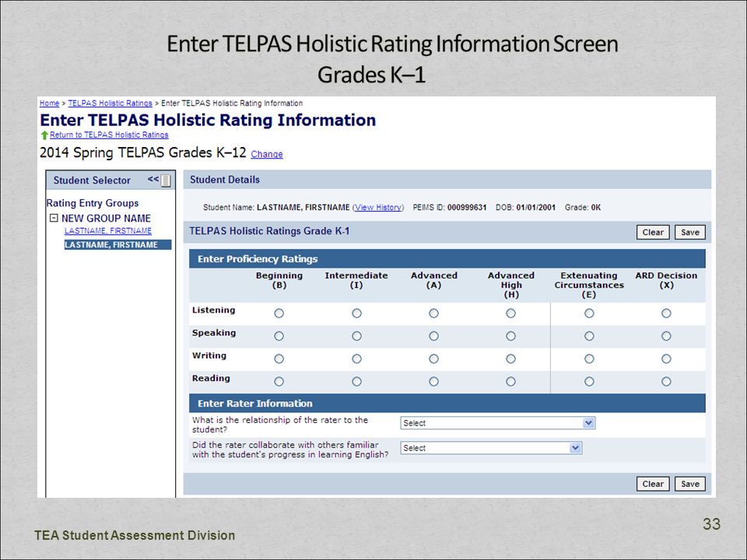Click Return to TELPAS Holistic Ratings link
Viewport: 747px width, 560px height.
click(x=109, y=135)
